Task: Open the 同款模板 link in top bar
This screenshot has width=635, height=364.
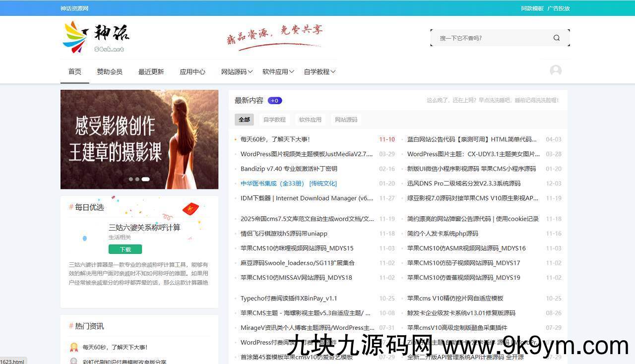Action: click(x=531, y=8)
